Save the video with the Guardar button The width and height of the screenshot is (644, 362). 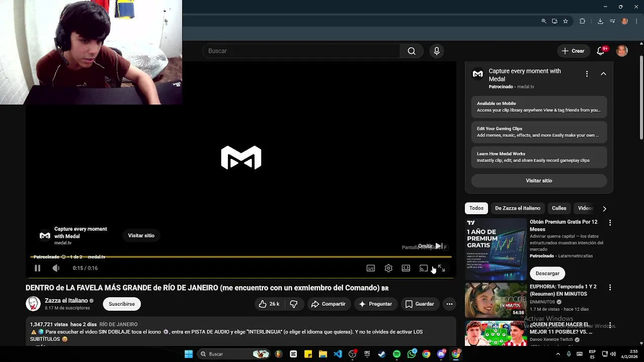(x=420, y=304)
